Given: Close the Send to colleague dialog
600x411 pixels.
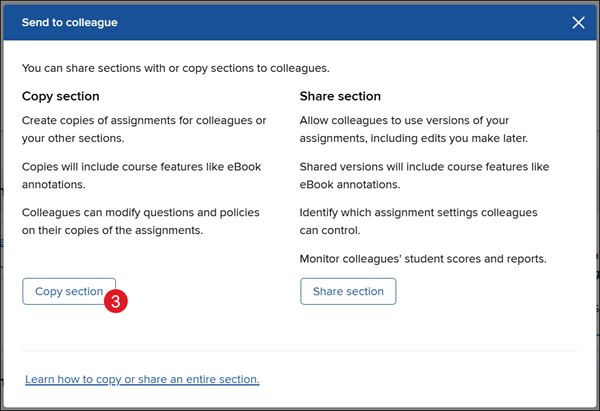Looking at the screenshot, I should (x=578, y=22).
